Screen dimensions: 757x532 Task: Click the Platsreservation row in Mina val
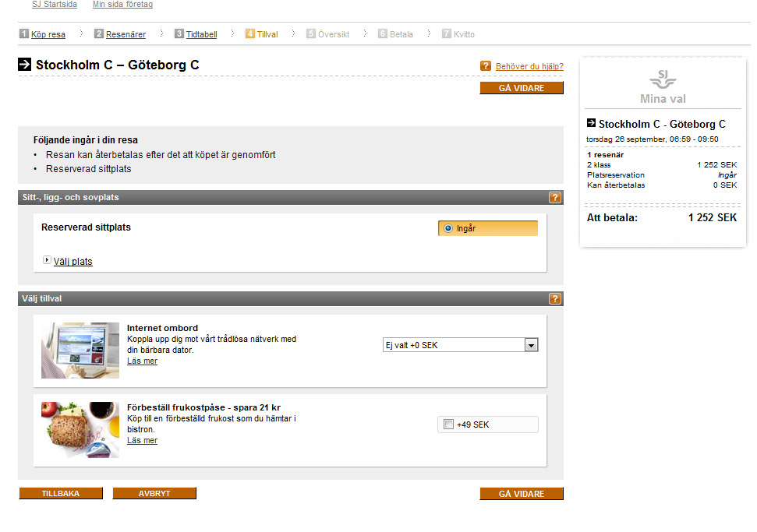coord(662,175)
